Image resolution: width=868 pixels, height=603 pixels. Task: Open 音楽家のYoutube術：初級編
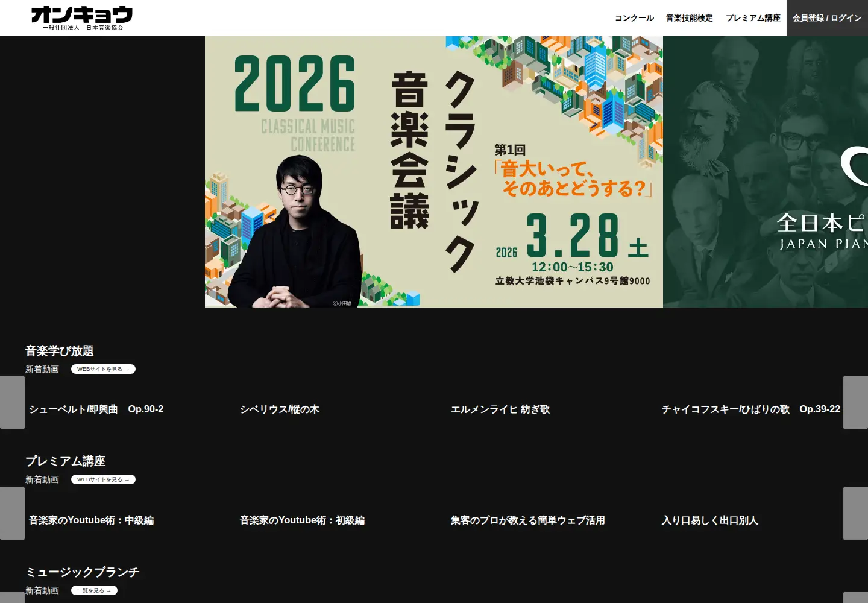pyautogui.click(x=303, y=520)
